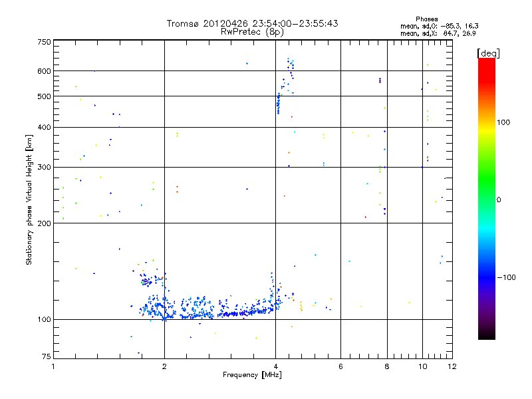Select the "mean, sd,O: -85.3, 16.3" line
The height and width of the screenshot is (399, 532).
click(x=440, y=27)
